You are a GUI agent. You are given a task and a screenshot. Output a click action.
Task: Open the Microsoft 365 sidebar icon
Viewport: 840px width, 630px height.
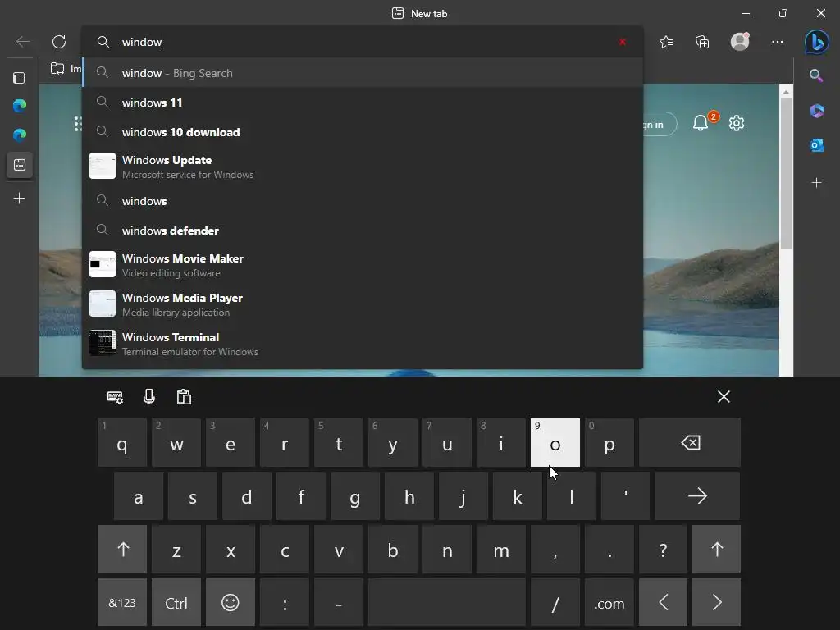point(816,111)
